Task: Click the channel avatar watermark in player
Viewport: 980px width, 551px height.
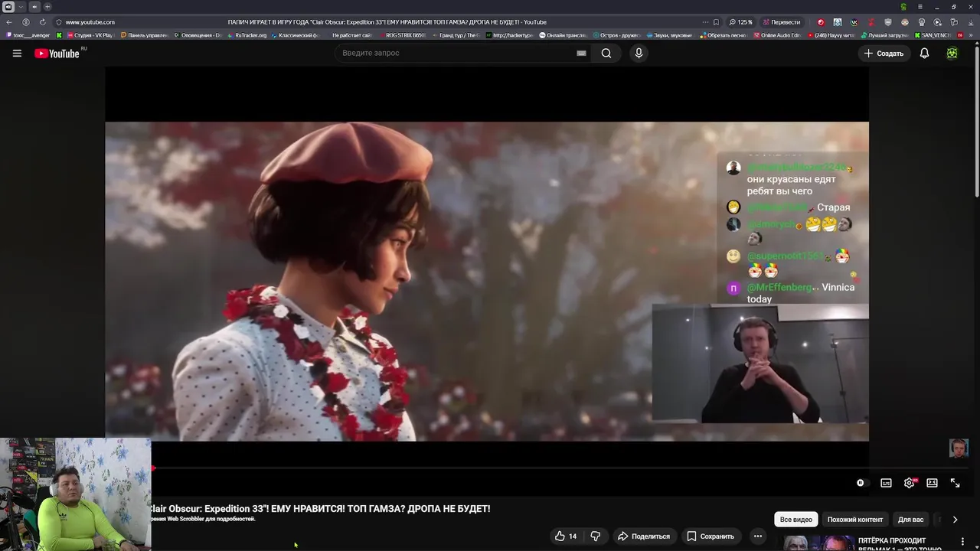Action: 959,448
